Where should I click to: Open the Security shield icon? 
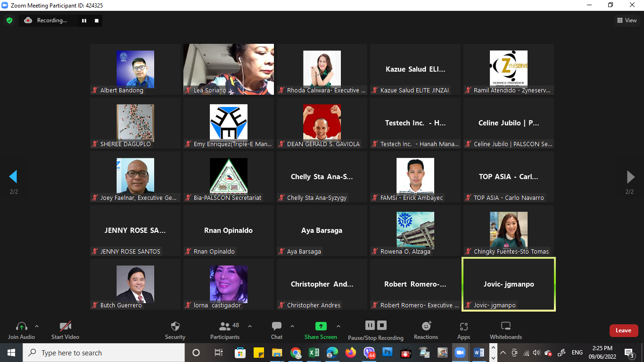(x=175, y=326)
